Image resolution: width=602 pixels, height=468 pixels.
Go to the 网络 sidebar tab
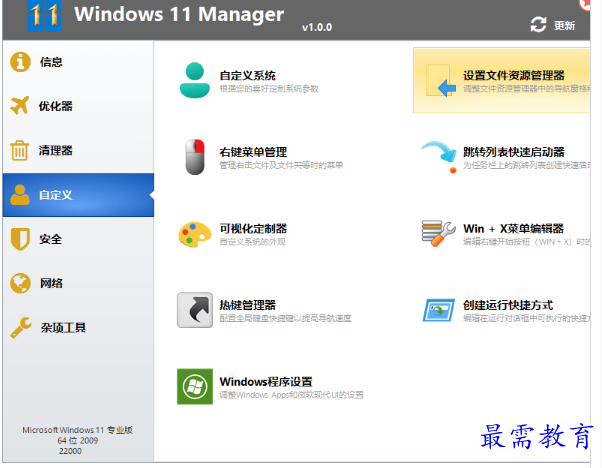coord(78,283)
